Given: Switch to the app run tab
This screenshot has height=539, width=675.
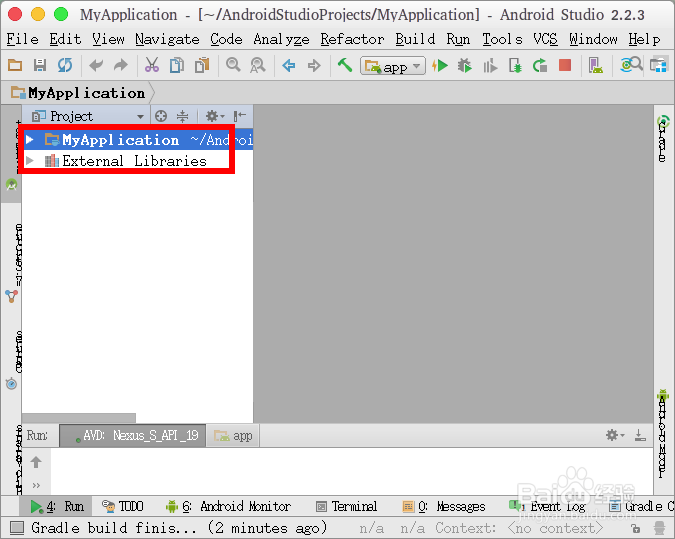Looking at the screenshot, I should click(x=233, y=436).
